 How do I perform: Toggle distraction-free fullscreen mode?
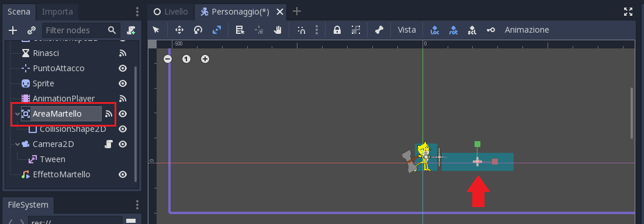[x=628, y=12]
